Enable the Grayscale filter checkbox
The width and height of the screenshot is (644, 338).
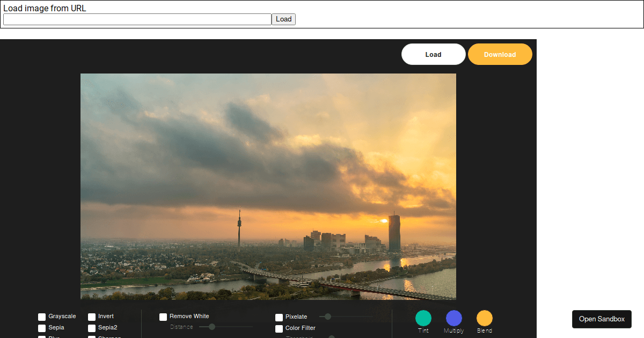pyautogui.click(x=42, y=317)
